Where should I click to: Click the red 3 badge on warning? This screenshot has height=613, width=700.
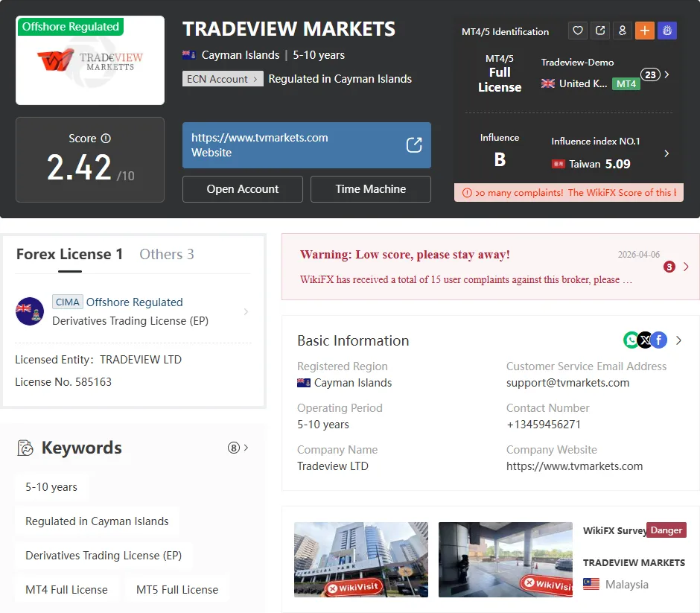tap(669, 267)
